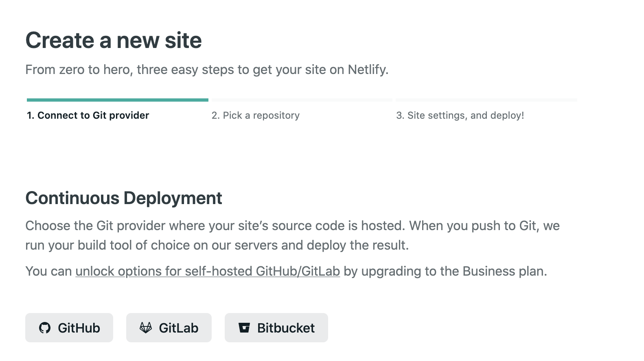Click the Bitbucket bucket icon
This screenshot has width=644, height=361.
[x=244, y=328]
